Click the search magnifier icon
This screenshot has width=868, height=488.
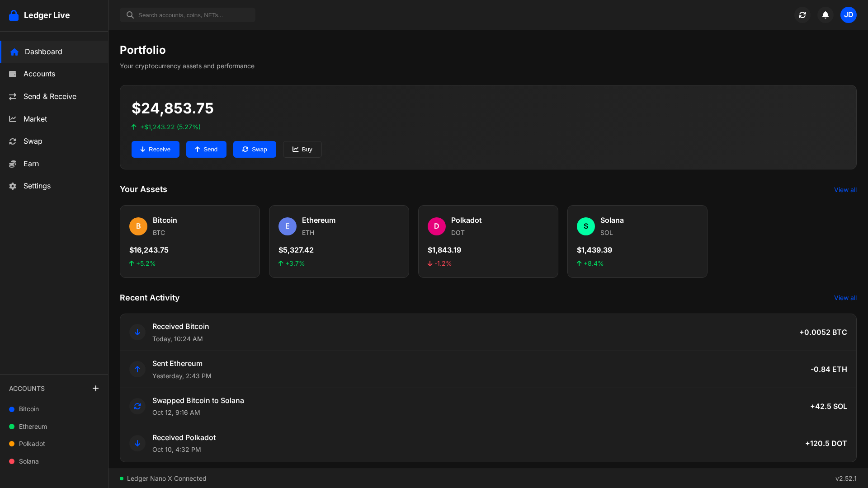point(130,15)
